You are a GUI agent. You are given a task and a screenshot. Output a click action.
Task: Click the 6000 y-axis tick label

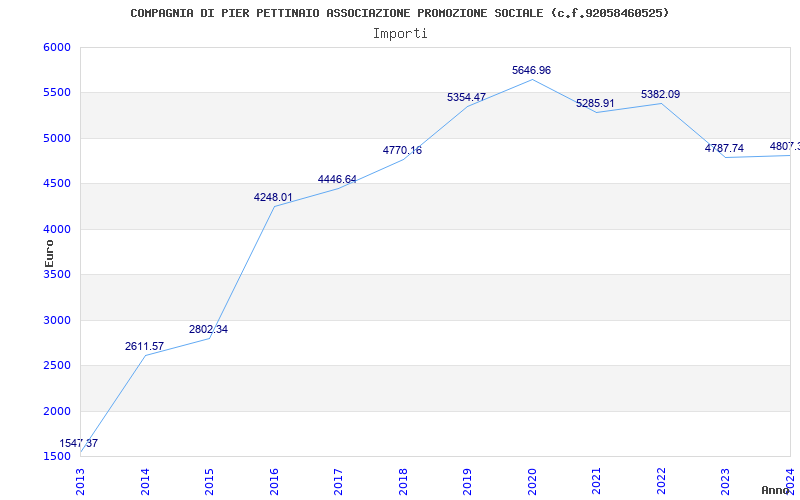coord(57,48)
